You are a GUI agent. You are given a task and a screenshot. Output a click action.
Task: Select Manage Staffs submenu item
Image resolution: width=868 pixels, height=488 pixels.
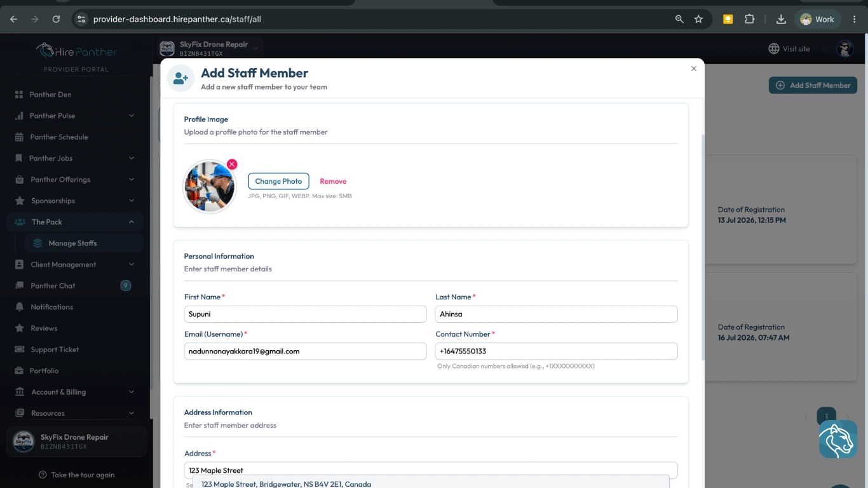(84, 243)
